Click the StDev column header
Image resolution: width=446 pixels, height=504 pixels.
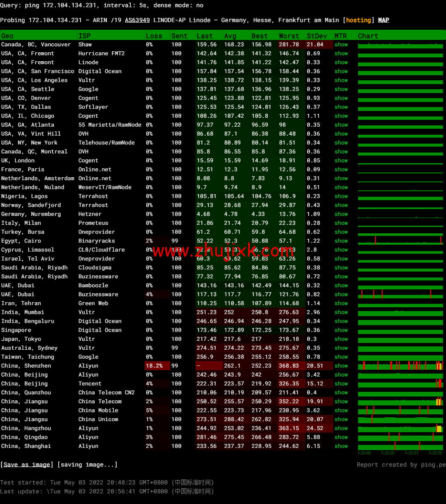(317, 36)
